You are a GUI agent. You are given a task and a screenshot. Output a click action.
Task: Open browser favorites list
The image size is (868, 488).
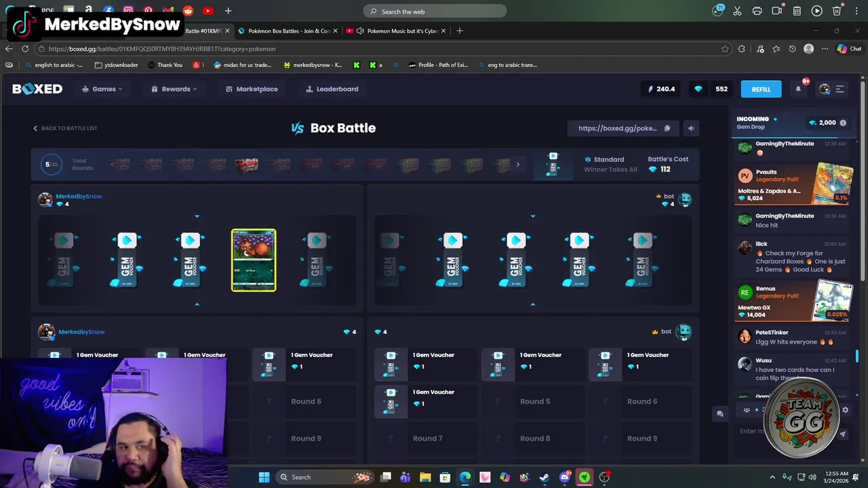pos(776,49)
